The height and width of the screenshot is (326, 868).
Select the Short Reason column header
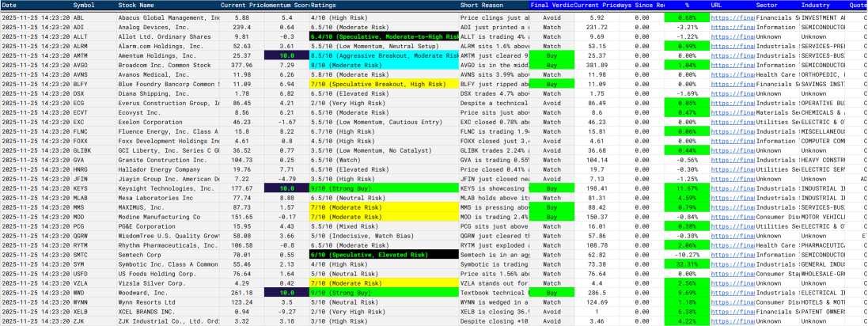[495, 5]
